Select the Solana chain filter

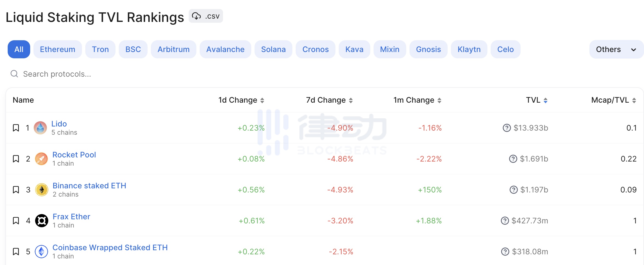coord(273,49)
